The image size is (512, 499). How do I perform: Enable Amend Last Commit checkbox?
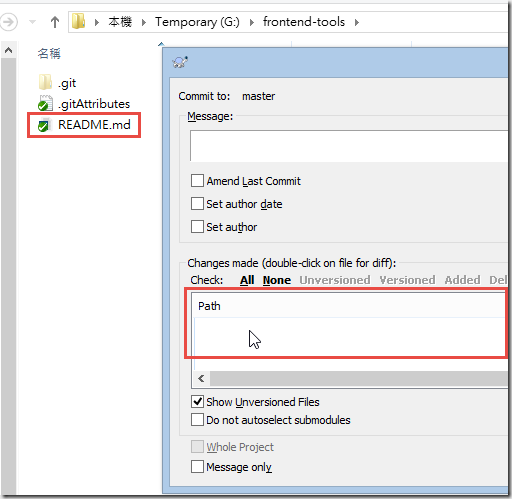coord(197,181)
